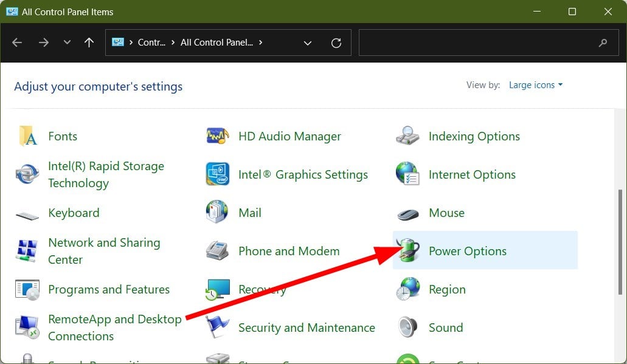Viewport: 627px width, 364px height.
Task: Open the Phone and Modem link
Action: [289, 251]
